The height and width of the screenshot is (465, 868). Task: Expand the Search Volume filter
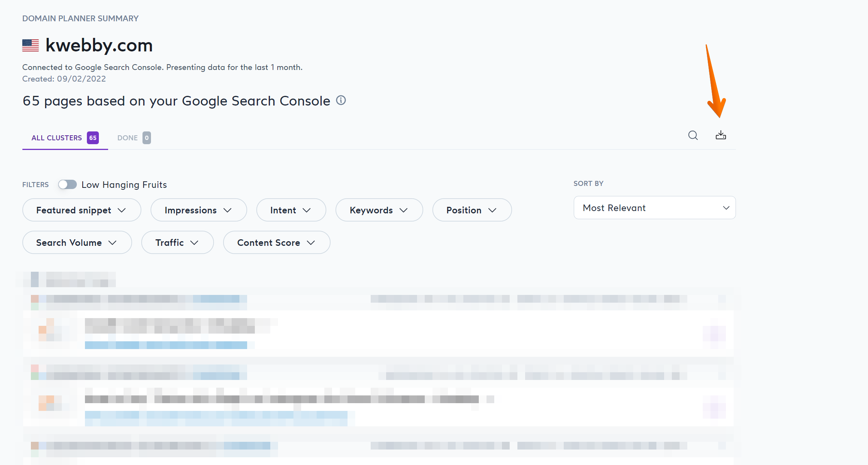pyautogui.click(x=77, y=242)
